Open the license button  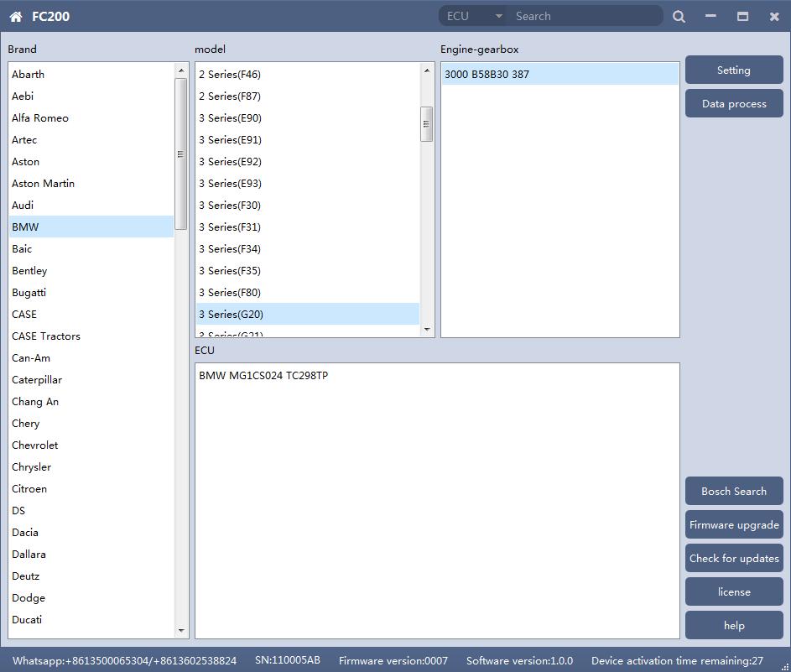[733, 592]
